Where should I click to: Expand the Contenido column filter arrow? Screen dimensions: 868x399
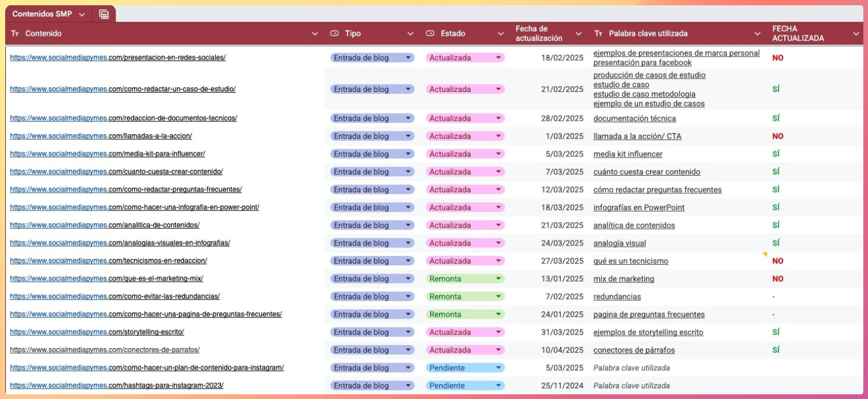point(315,34)
